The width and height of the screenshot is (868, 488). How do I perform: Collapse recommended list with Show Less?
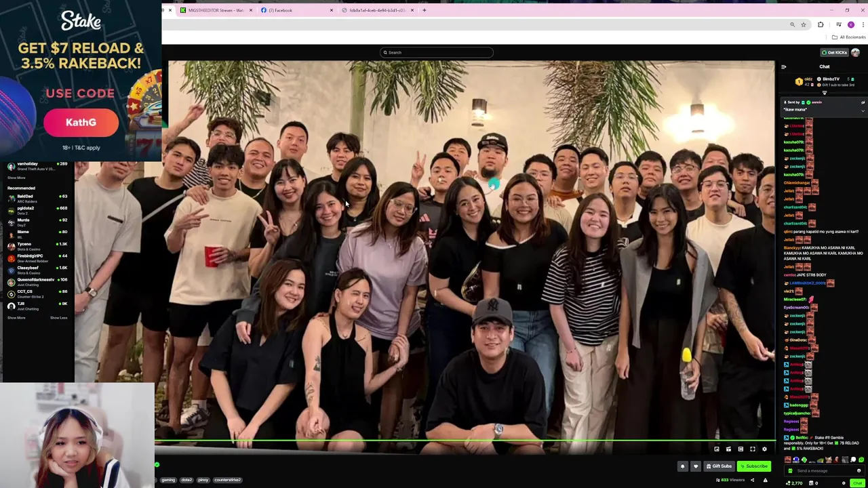point(59,318)
